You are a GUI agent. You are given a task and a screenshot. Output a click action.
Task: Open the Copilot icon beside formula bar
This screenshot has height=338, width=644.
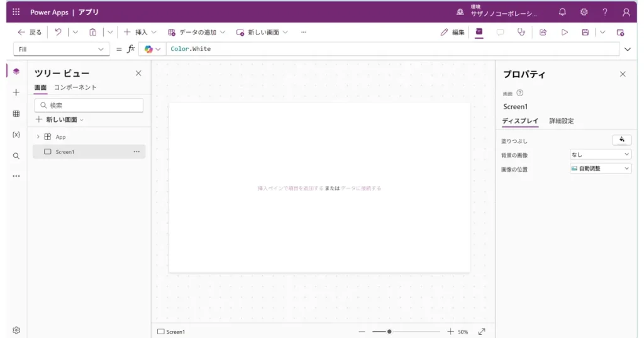[x=149, y=49]
